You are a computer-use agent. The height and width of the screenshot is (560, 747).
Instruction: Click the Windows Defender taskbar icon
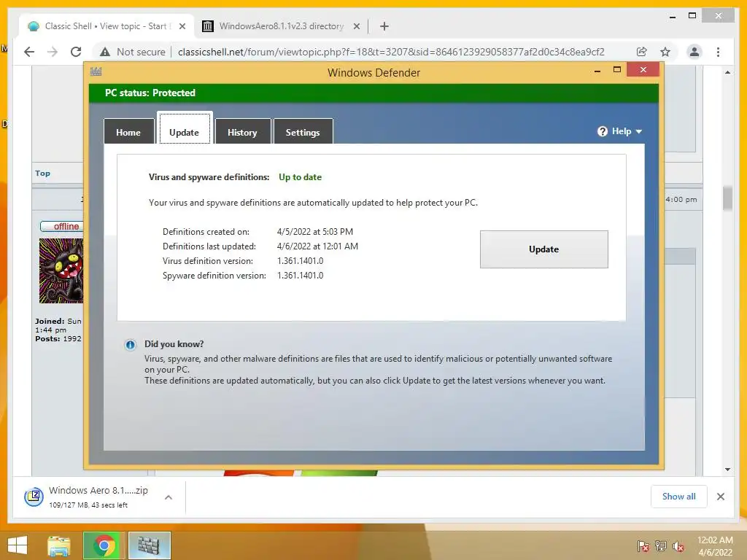click(149, 545)
